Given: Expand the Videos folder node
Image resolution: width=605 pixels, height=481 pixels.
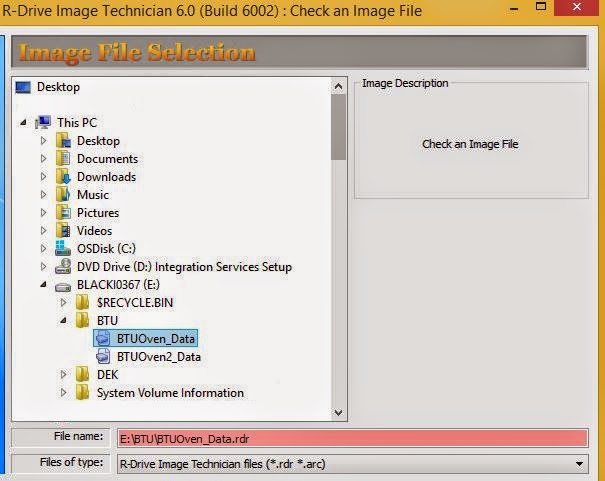Looking at the screenshot, I should pos(43,231).
